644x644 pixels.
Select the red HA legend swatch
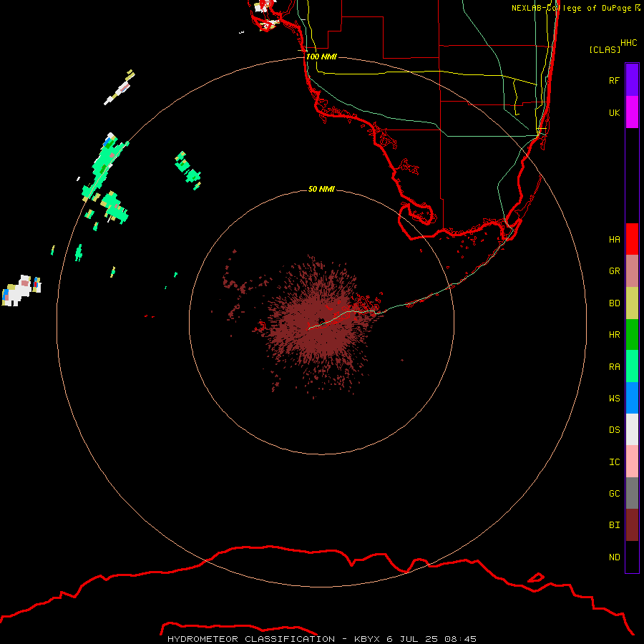632,239
